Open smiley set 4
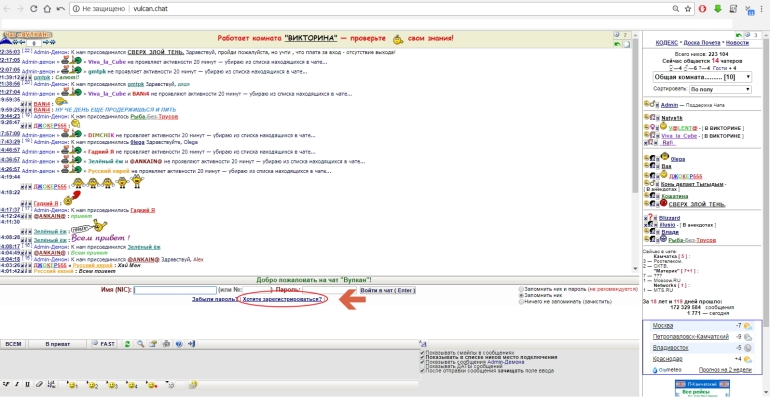 coord(132,385)
